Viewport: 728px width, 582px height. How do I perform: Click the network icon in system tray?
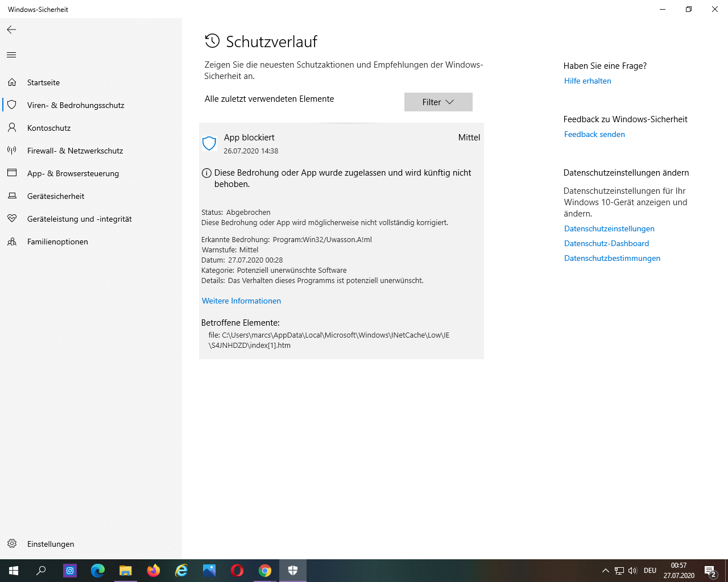click(x=619, y=571)
